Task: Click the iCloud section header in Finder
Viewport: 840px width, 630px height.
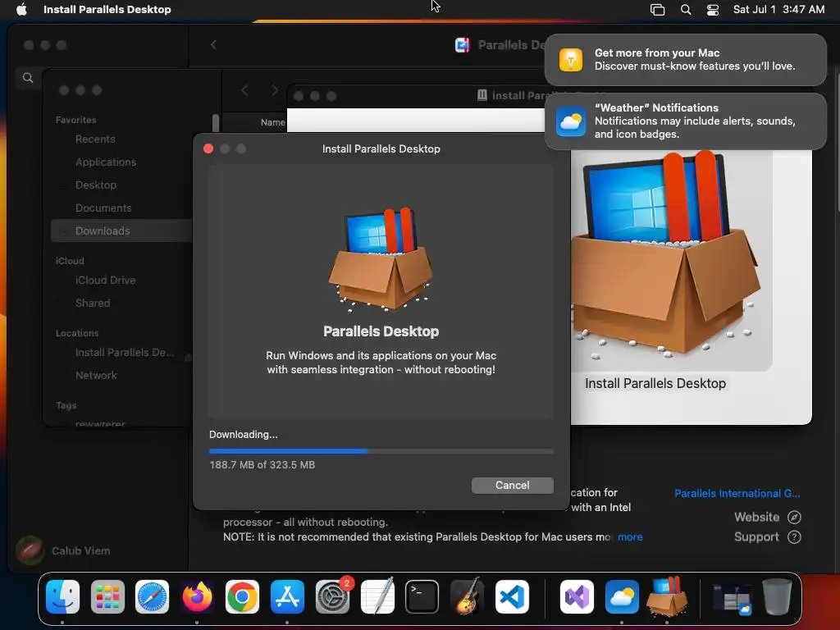Action: 70,261
